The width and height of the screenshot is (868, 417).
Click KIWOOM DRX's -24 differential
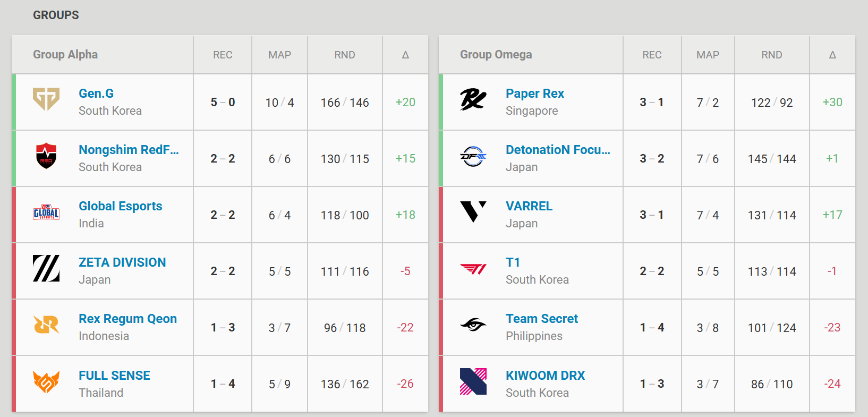point(832,384)
